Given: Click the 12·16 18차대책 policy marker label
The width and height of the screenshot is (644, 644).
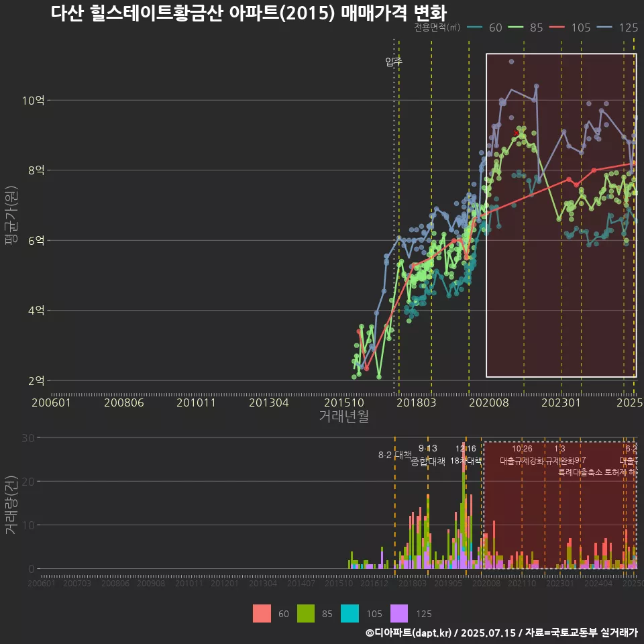Looking at the screenshot, I should [466, 455].
